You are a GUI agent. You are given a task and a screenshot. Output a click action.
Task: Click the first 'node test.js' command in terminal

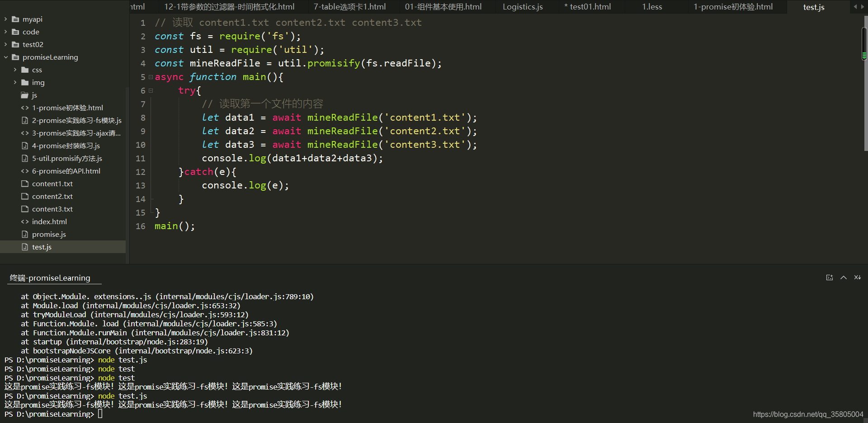(123, 360)
